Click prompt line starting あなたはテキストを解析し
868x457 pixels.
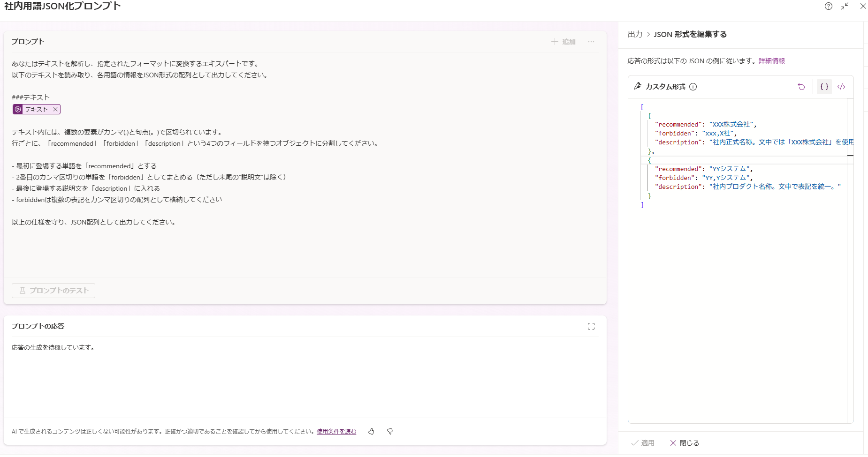tap(135, 64)
